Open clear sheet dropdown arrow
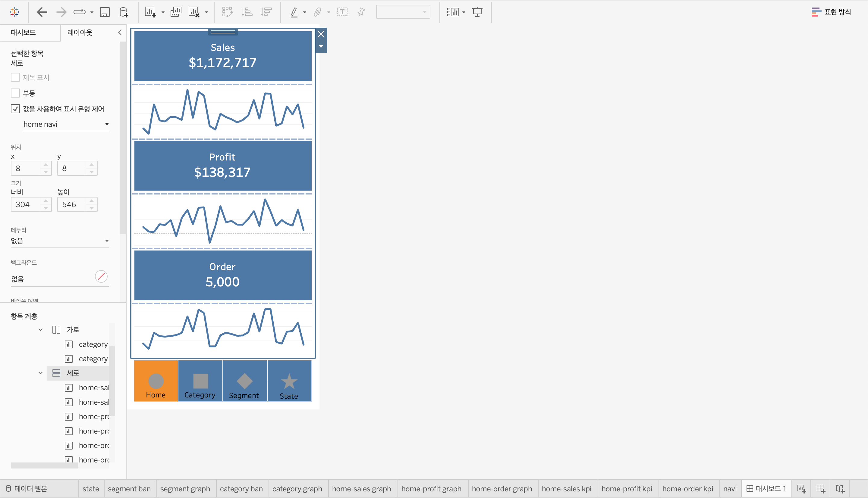 click(206, 12)
